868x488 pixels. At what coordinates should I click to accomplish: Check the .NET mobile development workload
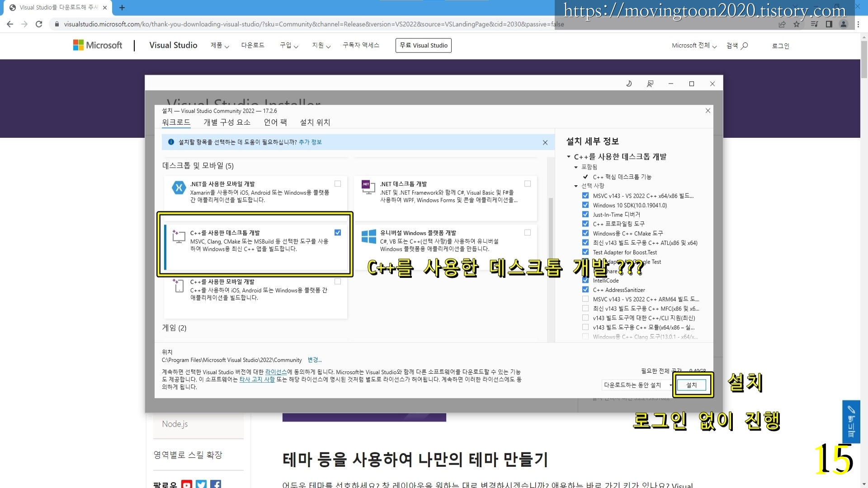[x=338, y=183]
